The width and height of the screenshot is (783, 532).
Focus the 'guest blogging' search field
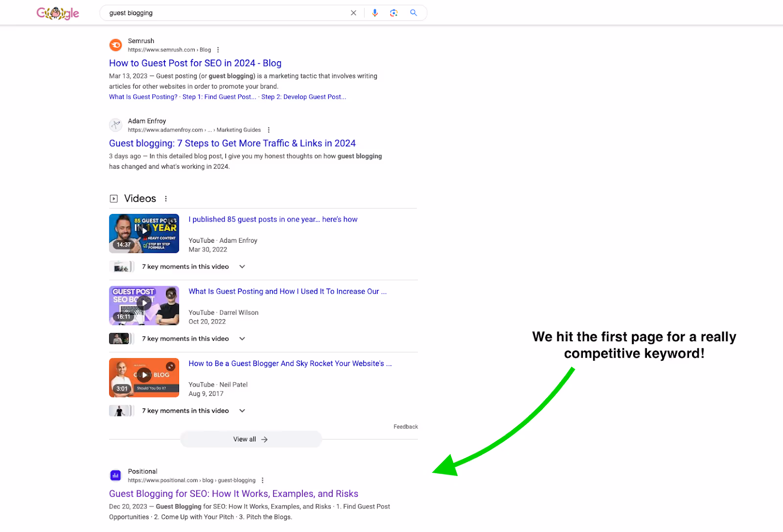point(225,13)
